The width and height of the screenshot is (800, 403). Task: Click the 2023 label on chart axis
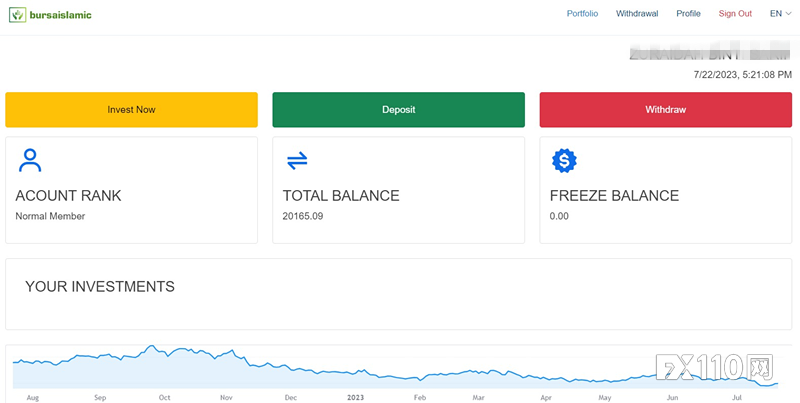355,397
